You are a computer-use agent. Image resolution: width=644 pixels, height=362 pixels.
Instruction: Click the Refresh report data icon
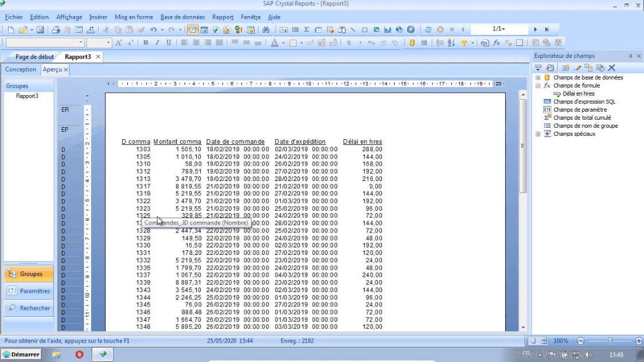pos(428,30)
